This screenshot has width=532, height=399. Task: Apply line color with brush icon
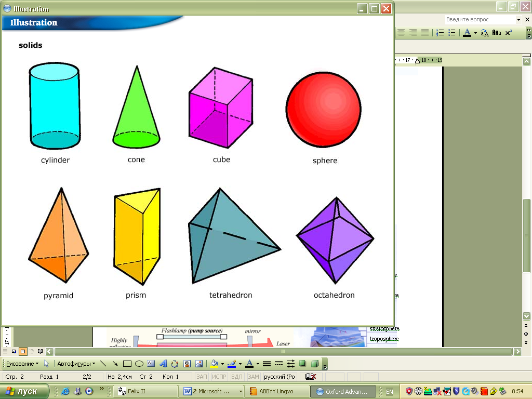pyautogui.click(x=232, y=364)
